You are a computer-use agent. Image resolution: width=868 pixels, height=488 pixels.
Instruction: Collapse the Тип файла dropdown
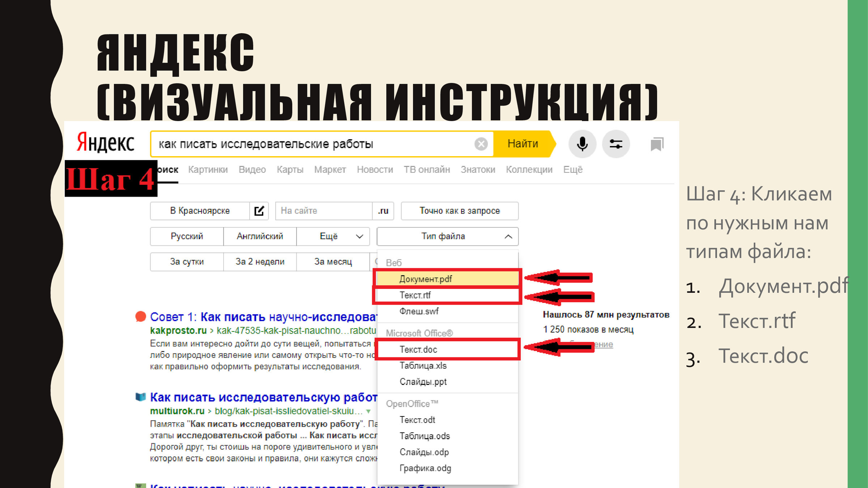[x=447, y=236]
